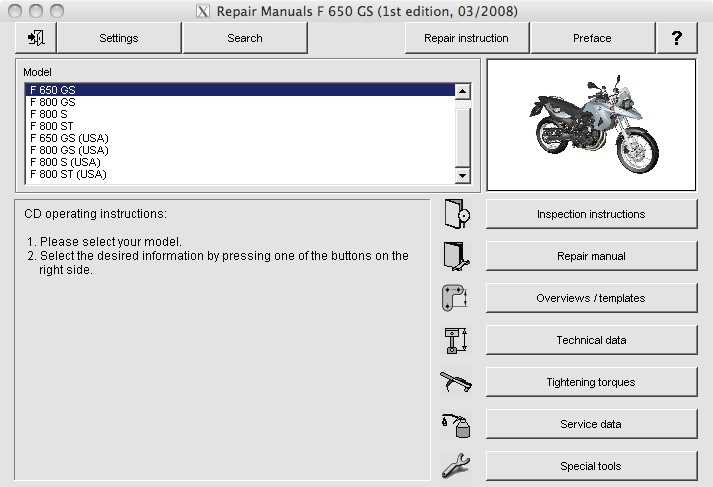
Task: Select model F 800 S (USA)
Action: pos(240,162)
